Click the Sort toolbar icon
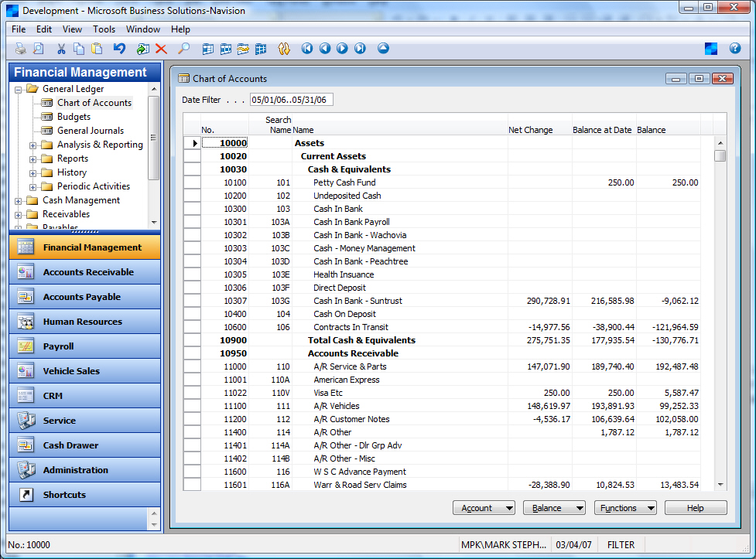Viewport: 756px width, 559px height. 284,49
